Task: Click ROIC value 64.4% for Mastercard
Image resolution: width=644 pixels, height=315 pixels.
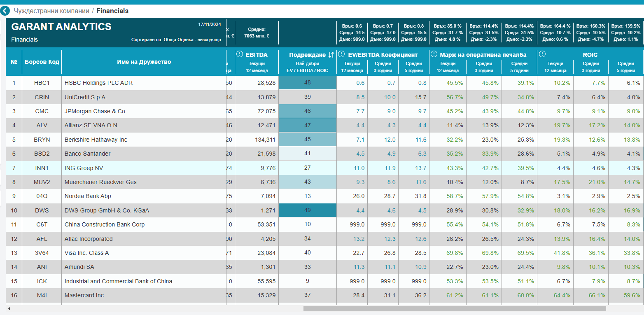Action: click(x=562, y=295)
